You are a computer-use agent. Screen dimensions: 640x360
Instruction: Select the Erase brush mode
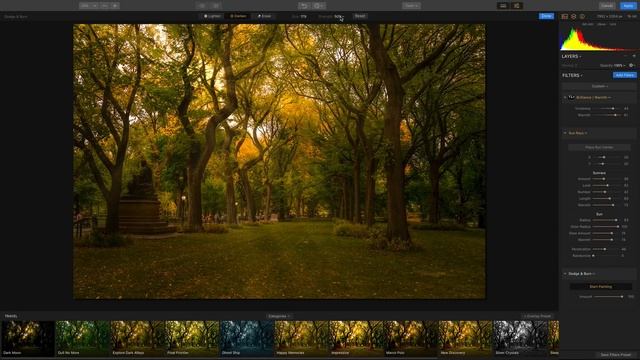pos(264,16)
